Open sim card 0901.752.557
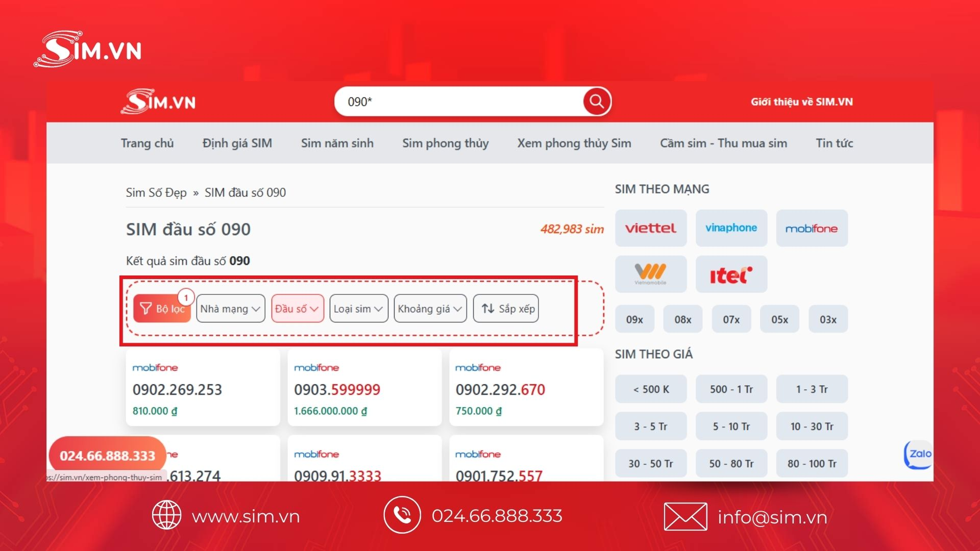This screenshot has width=980, height=551. [x=526, y=459]
